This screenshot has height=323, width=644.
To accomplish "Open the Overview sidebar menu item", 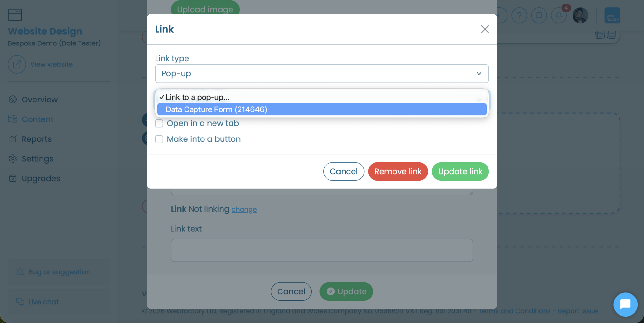I will pyautogui.click(x=40, y=100).
